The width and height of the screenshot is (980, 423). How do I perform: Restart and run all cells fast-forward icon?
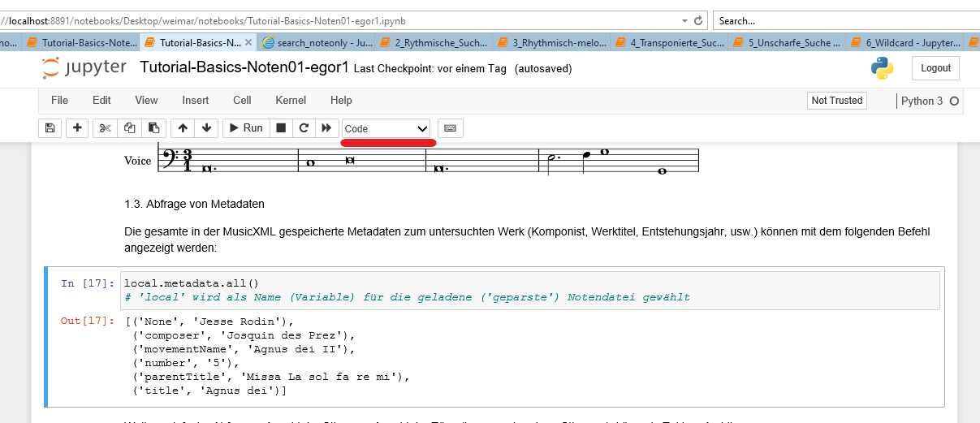pos(326,128)
